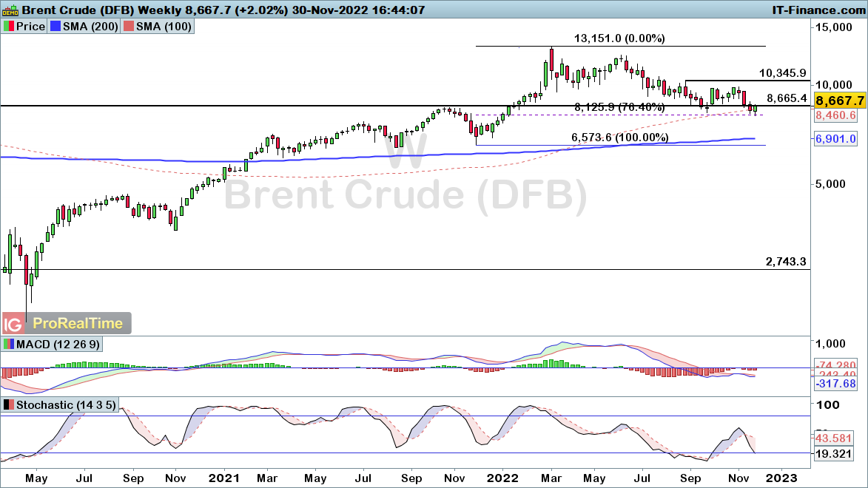This screenshot has height=488, width=868.
Task: Click the 10,345.9 resistance level label
Action: [782, 73]
